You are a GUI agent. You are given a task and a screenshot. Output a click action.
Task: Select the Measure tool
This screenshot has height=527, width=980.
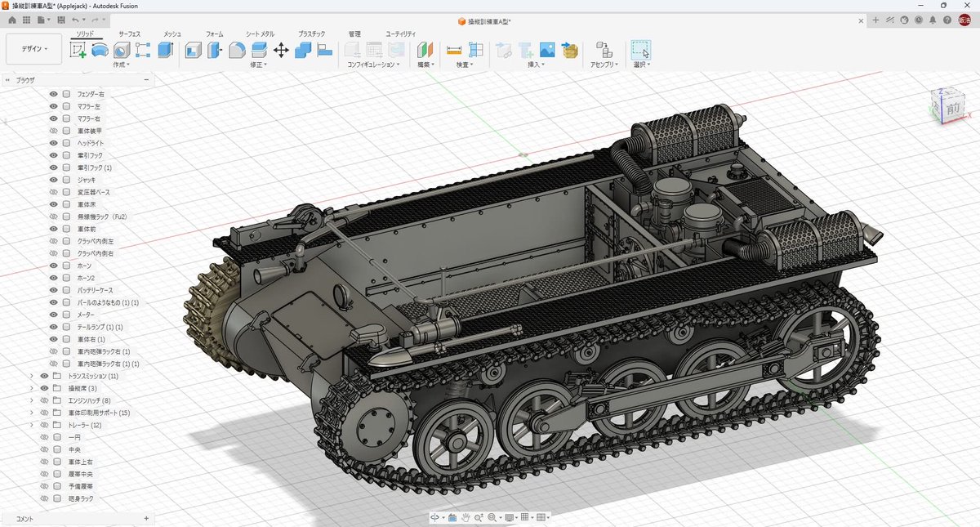[454, 51]
